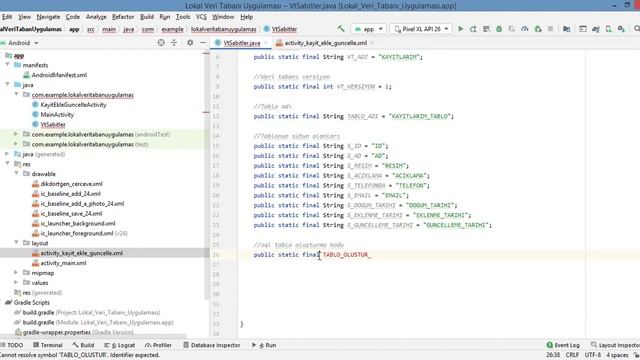The height and width of the screenshot is (360, 640).
Task: Open the VCS menu
Action: pos(201,17)
